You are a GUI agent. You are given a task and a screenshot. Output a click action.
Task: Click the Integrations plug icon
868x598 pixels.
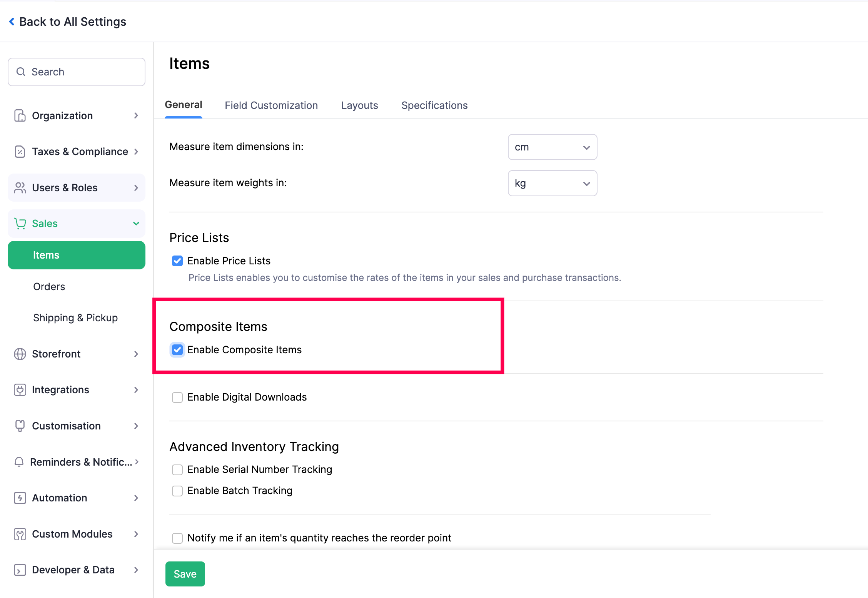[x=20, y=390]
